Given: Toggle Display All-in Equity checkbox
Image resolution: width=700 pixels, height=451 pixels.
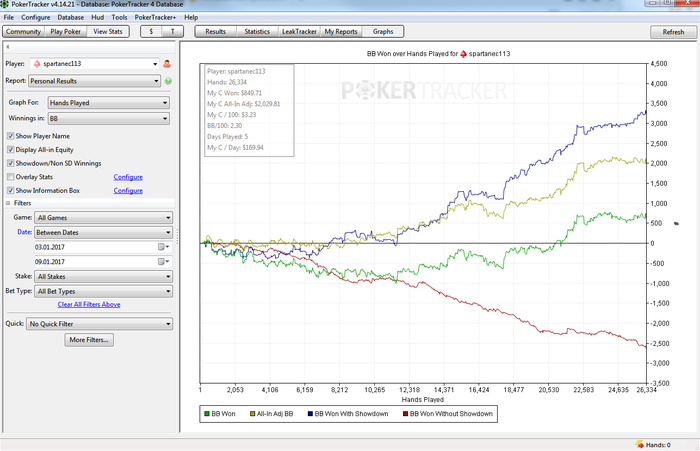Looking at the screenshot, I should coord(10,150).
